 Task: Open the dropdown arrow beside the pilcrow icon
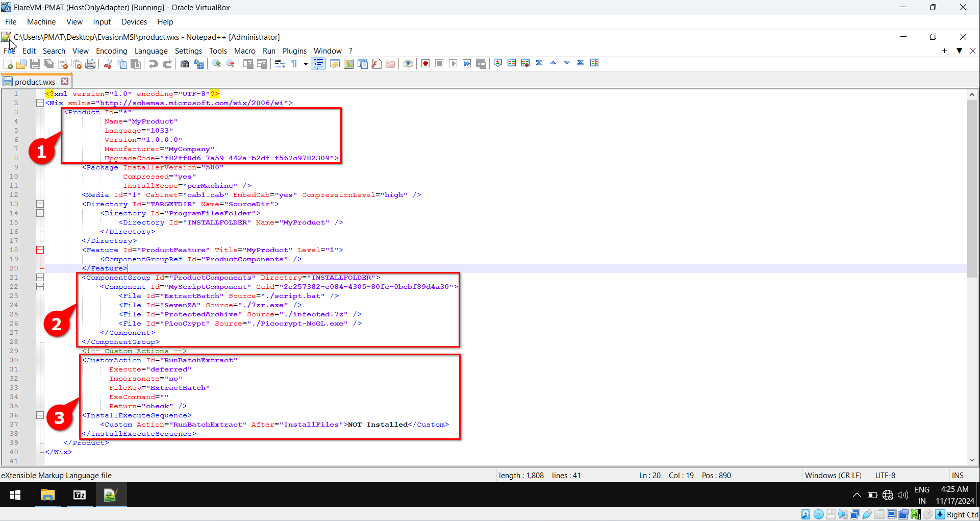[306, 64]
